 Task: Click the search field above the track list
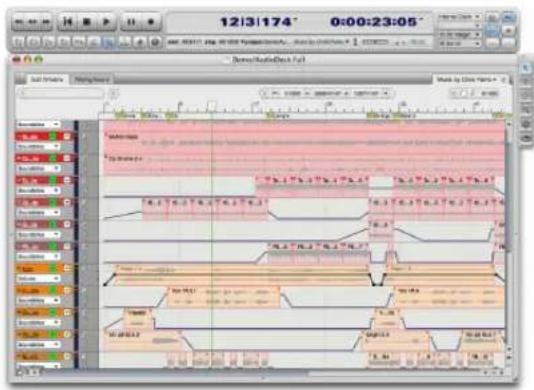click(x=61, y=93)
